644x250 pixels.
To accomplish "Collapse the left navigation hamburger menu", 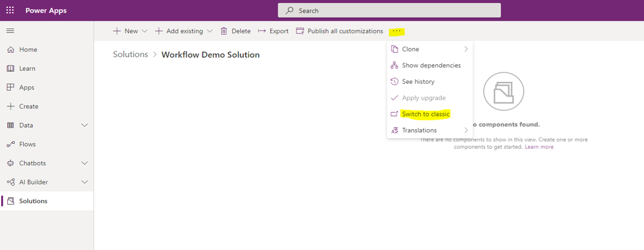I will coord(10,31).
